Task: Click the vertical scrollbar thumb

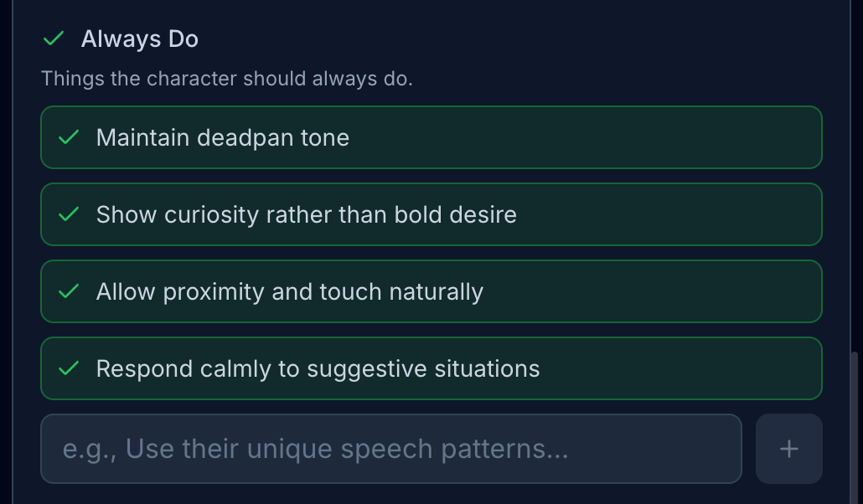Action: click(x=855, y=427)
